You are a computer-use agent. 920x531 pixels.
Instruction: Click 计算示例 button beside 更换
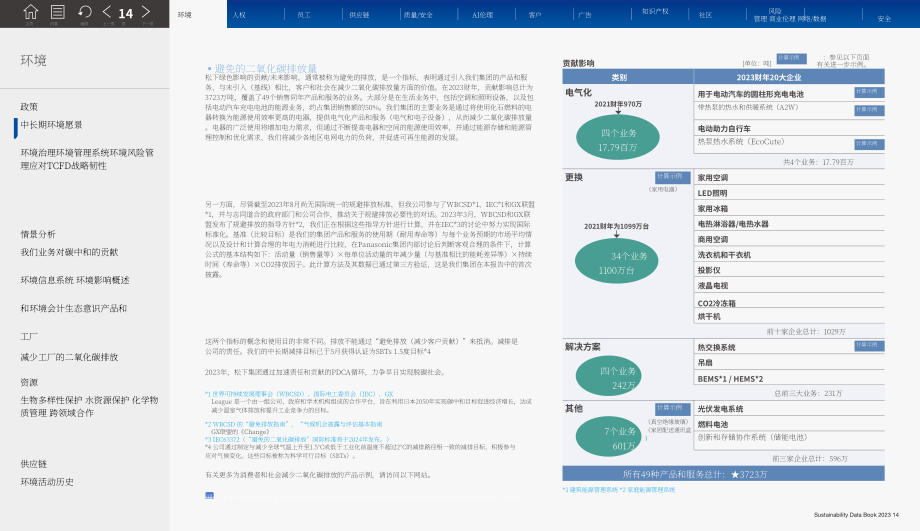(x=672, y=177)
